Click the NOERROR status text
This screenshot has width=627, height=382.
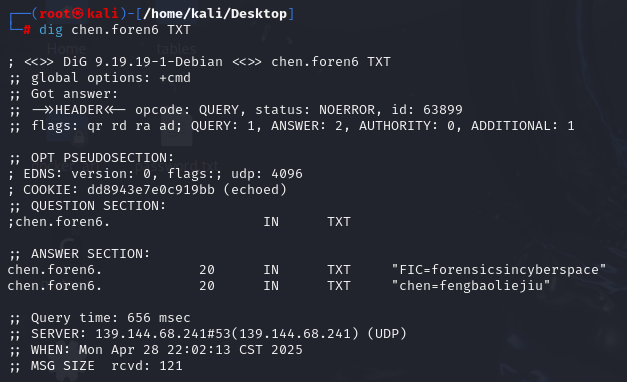coord(347,110)
